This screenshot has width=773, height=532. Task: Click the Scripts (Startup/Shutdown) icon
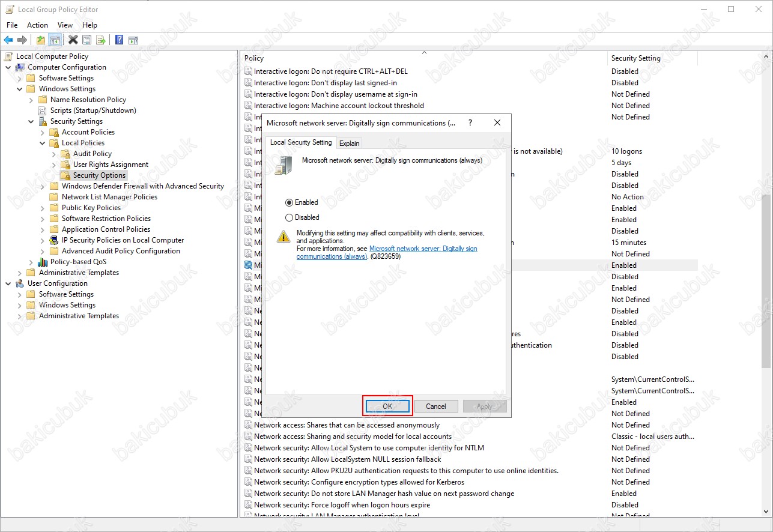click(x=43, y=110)
